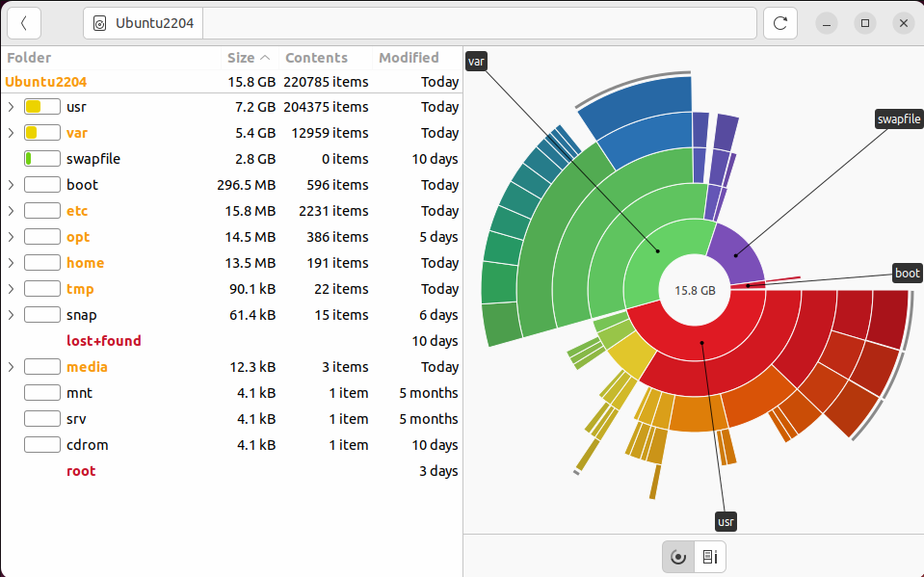This screenshot has height=577, width=924.
Task: Select the swapfile row name
Action: pyautogui.click(x=93, y=159)
